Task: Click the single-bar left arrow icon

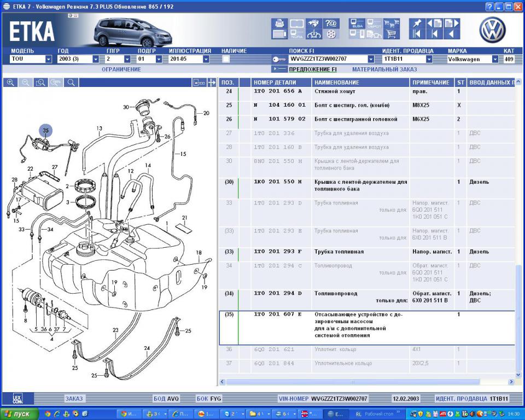Action: point(434,34)
